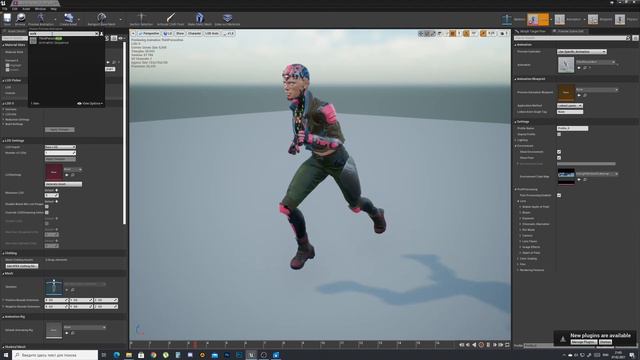Click the Make Static Mesh icon
Screen dimensions: 640x360
click(200, 18)
